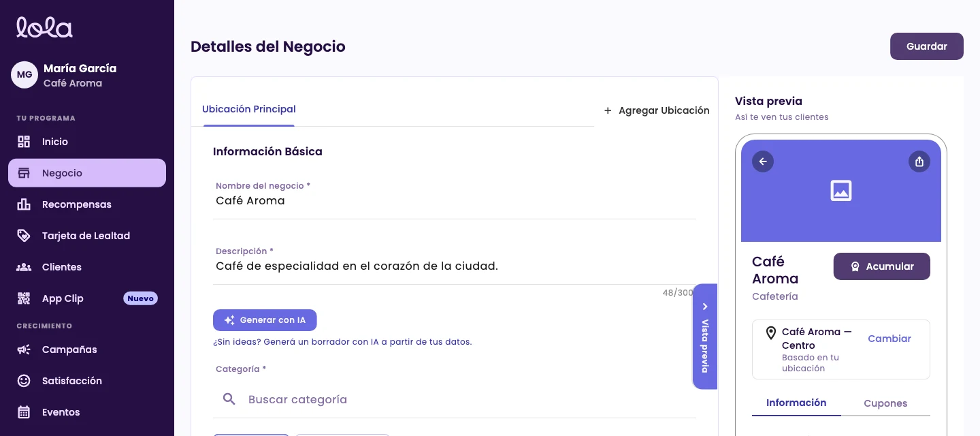The height and width of the screenshot is (436, 980).
Task: Click the Acumular button in preview
Action: 882,266
